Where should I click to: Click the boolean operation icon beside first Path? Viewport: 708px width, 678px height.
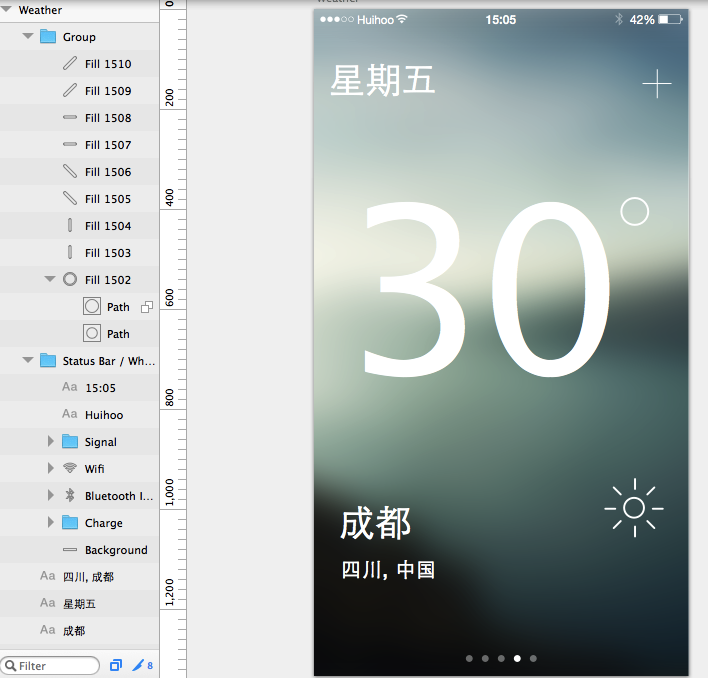[146, 307]
